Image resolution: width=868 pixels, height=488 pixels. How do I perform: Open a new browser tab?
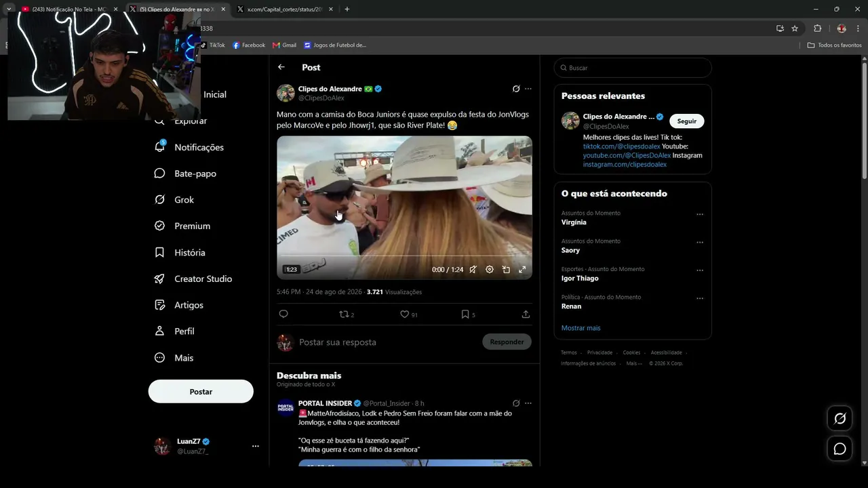click(x=347, y=9)
